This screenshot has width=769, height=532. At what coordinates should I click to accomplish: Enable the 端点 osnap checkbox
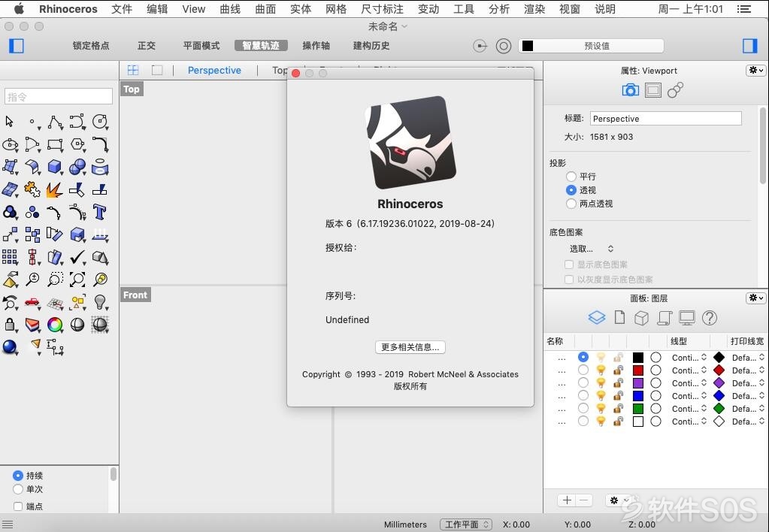coord(18,506)
